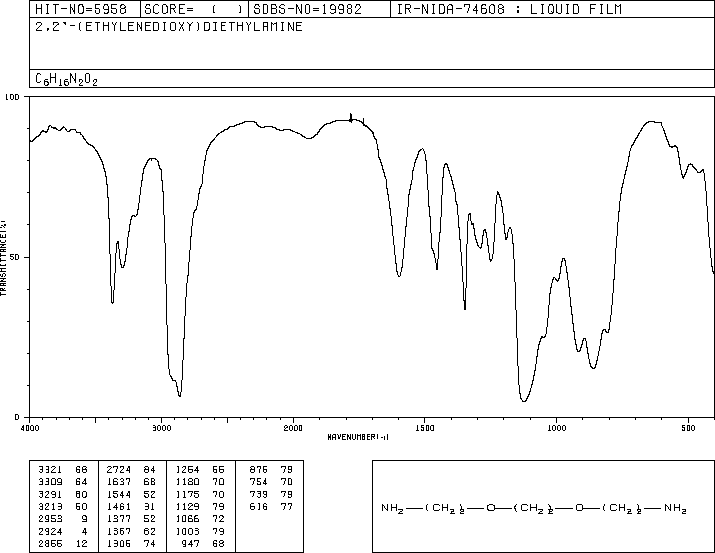This screenshot has width=715, height=553.
Task: Select the 1066 table entry
Action: (x=187, y=519)
